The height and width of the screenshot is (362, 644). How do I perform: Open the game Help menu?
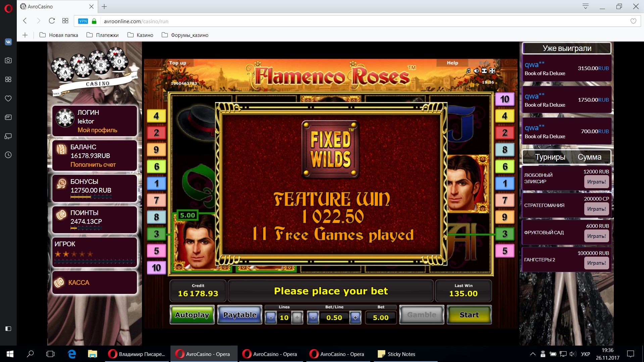coord(452,63)
